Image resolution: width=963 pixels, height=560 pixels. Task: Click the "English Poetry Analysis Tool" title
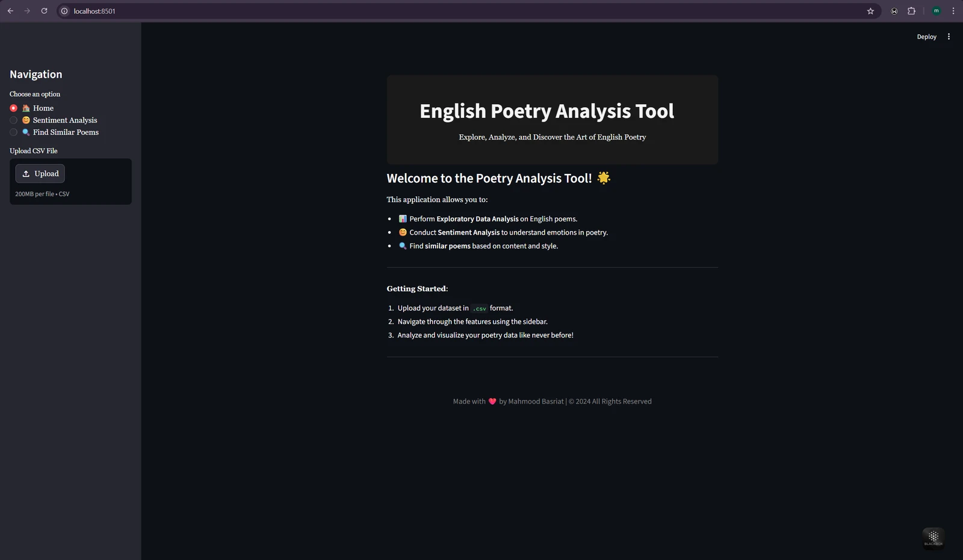point(547,111)
